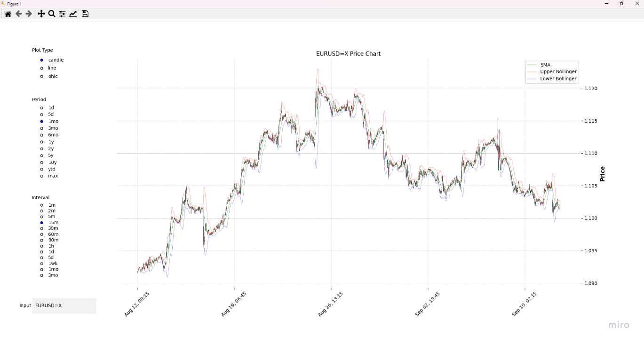Viewport: 644px width, 343px height.
Task: Select the Zoom to rectangle tool
Action: pyautogui.click(x=51, y=14)
